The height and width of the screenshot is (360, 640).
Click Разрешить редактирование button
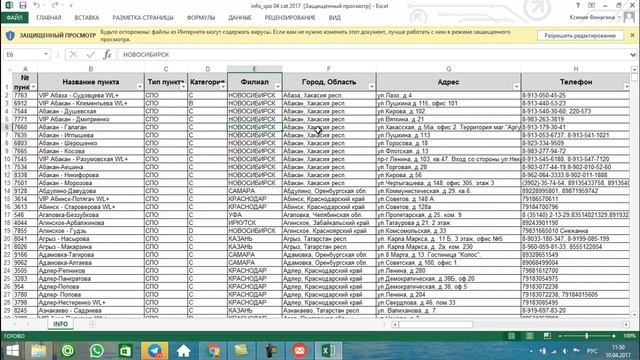[x=580, y=36]
